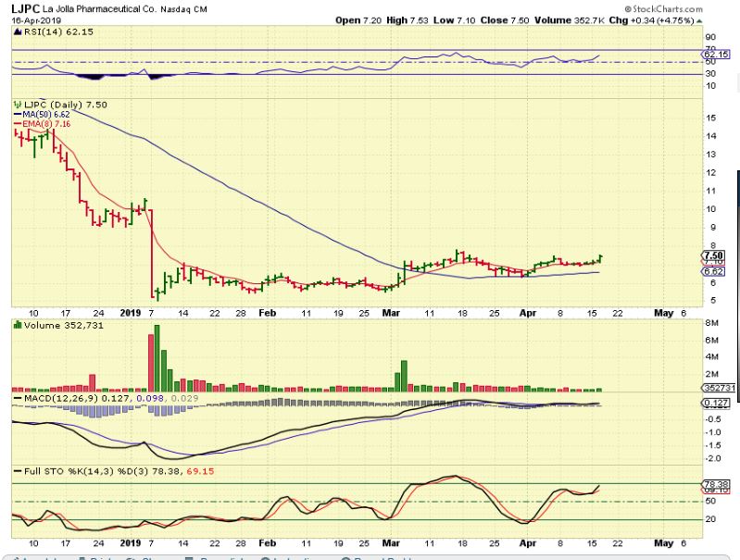Click the Volume 352.7K header value
This screenshot has height=560, width=740.
click(570, 20)
